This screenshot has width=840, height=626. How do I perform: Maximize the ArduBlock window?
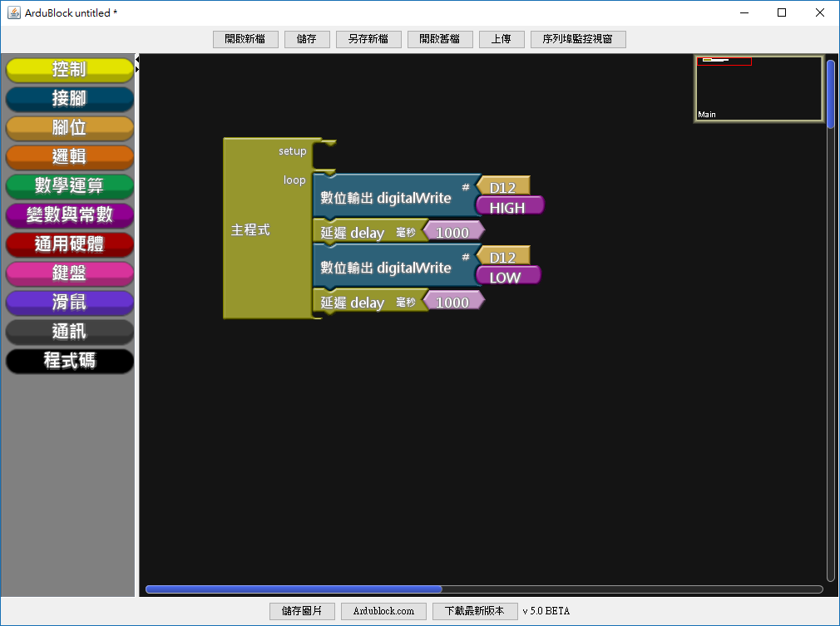(x=782, y=12)
